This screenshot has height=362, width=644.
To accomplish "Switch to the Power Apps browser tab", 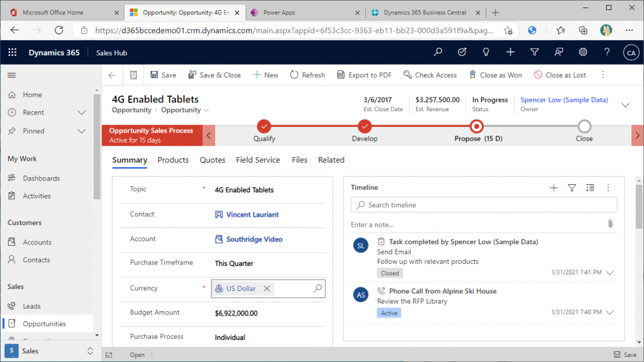I will coord(306,13).
